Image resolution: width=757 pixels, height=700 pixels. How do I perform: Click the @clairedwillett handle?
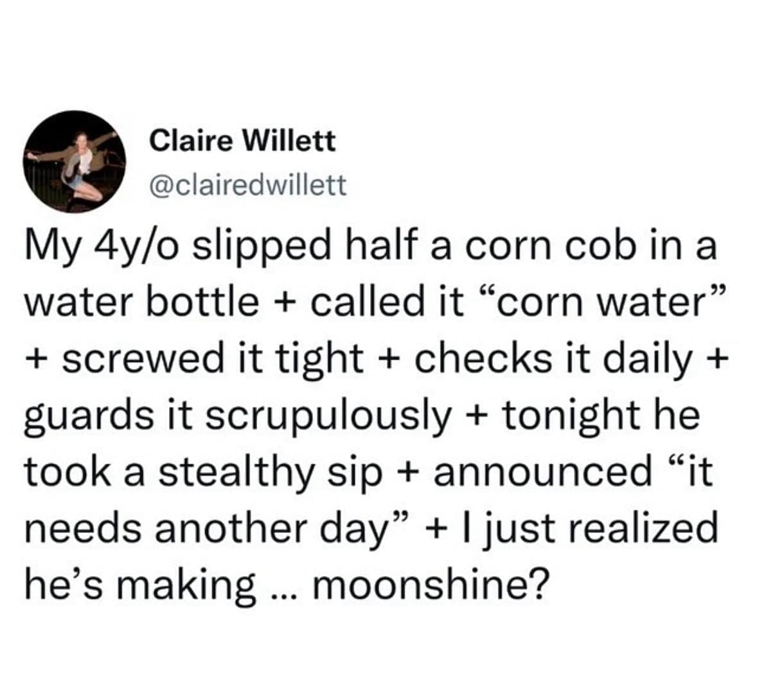[x=247, y=186]
